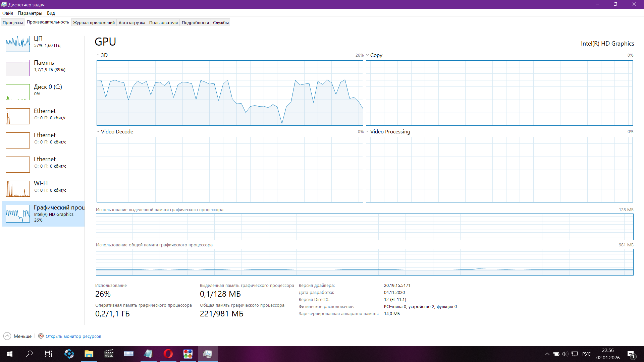Select the Память memory graph in sidebar
Viewport: 644px width, 362px height.
tap(18, 68)
